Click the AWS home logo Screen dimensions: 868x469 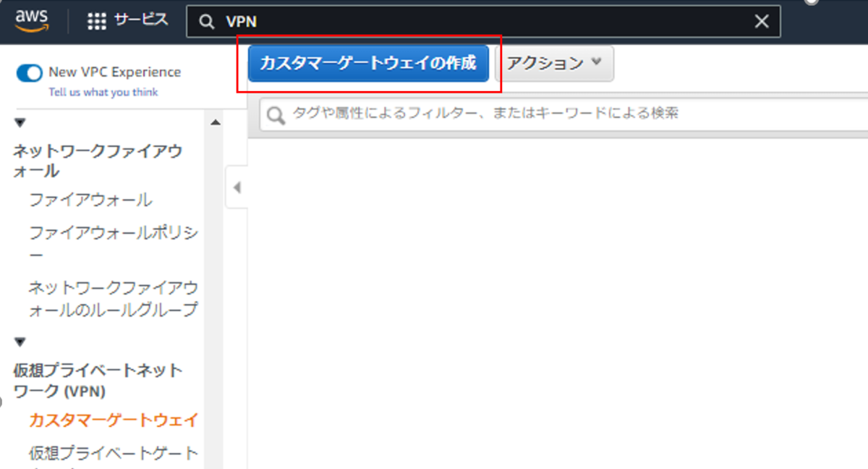click(x=30, y=20)
